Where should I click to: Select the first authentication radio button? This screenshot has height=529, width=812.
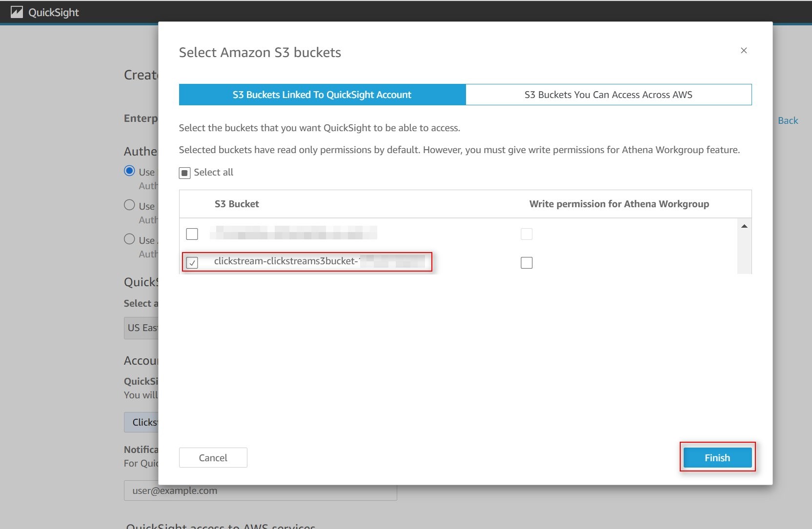click(129, 171)
